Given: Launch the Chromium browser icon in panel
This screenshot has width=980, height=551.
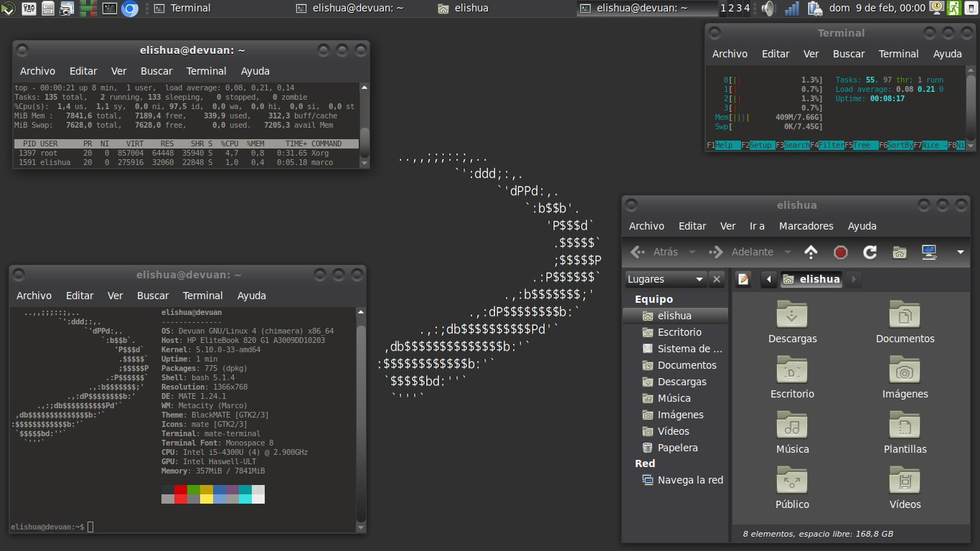Looking at the screenshot, I should pos(130,9).
